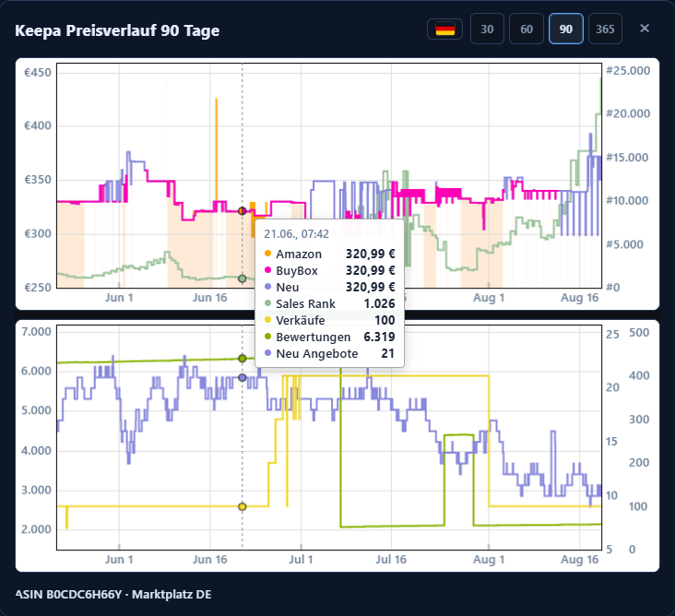Click the €450 price axis label
Viewport: 675px width, 616px height.
(38, 72)
